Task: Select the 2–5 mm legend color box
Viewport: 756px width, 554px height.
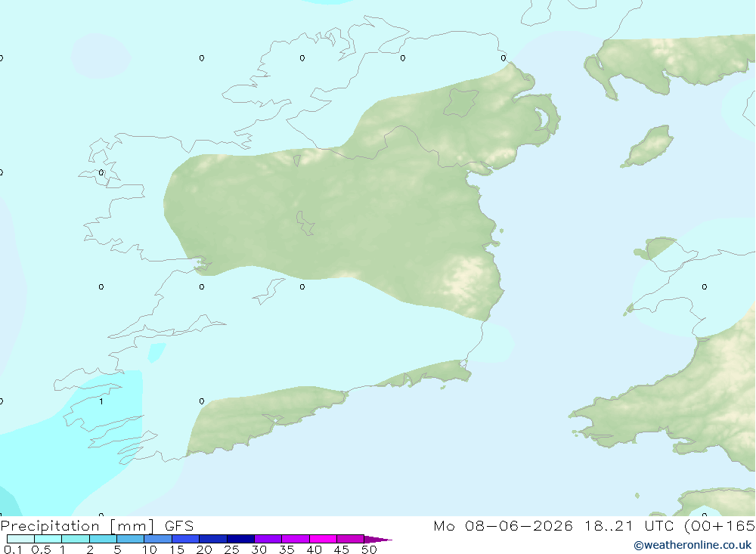Action: [x=103, y=539]
